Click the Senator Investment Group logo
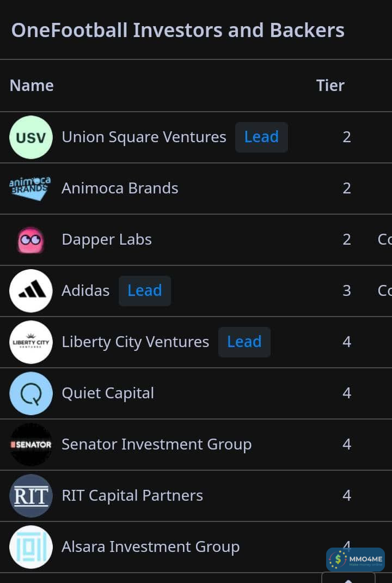 (x=31, y=445)
